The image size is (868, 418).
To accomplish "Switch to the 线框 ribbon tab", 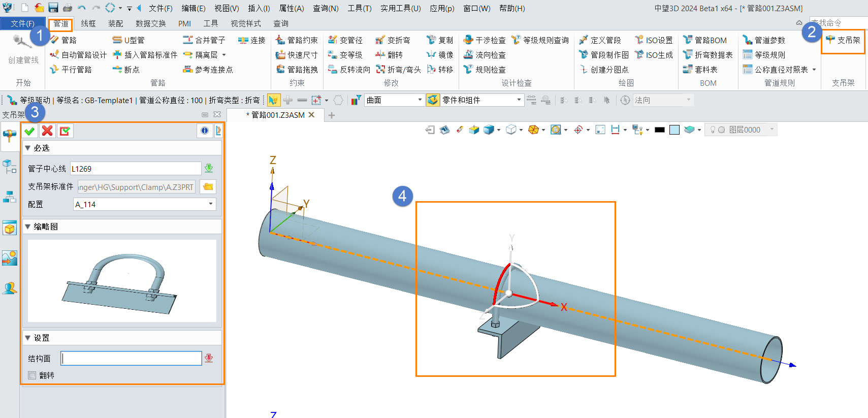I will click(x=88, y=23).
